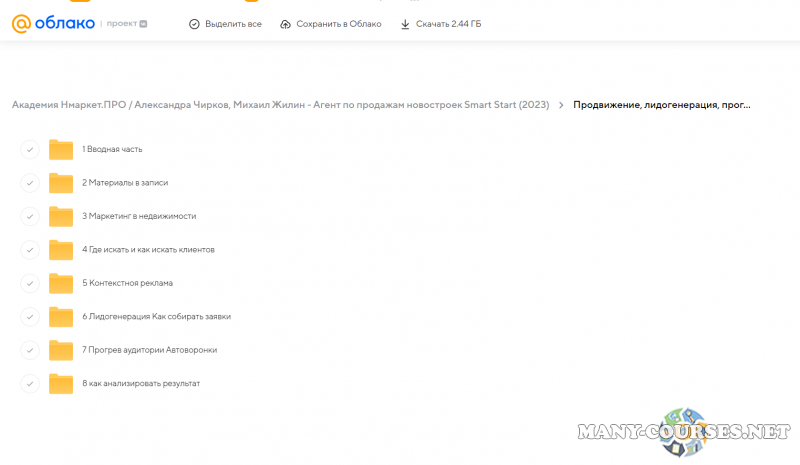Open the folder icon for 2 Материалы в записи

point(61,183)
